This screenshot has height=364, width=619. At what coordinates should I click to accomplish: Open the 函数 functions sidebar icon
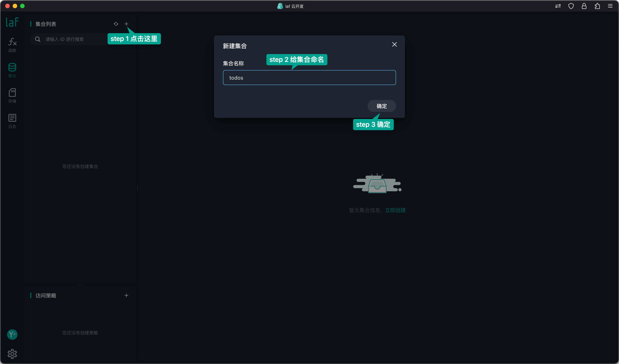12,45
